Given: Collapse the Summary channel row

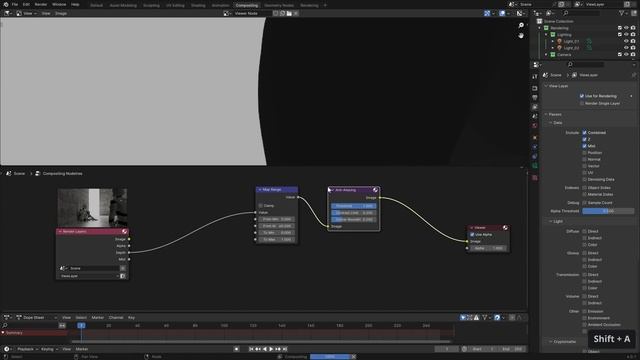Looking at the screenshot, I should pos(3,333).
